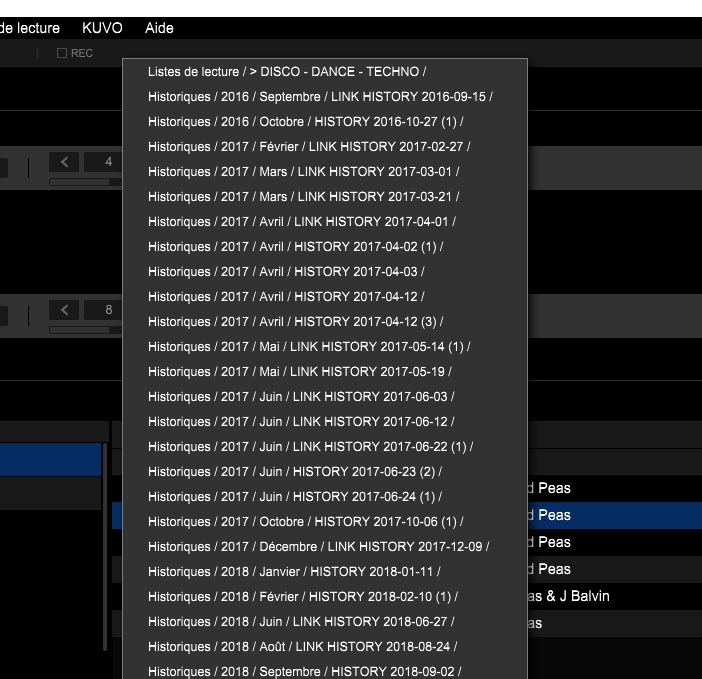Select Listes de lecture DISCO - DANCE - TECHNO

(287, 72)
